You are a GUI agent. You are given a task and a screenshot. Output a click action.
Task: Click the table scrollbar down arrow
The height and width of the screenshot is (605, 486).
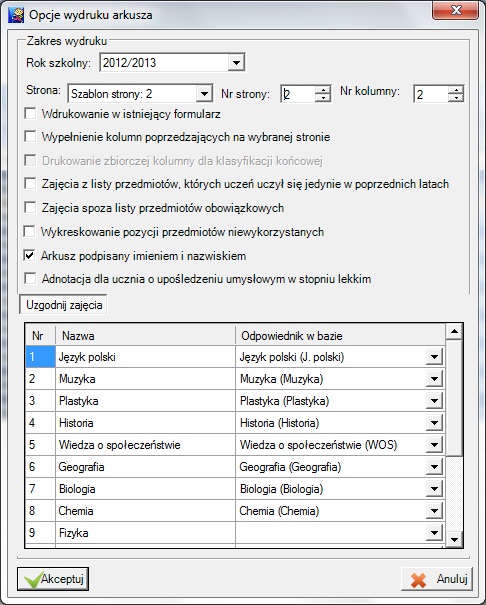point(454,539)
